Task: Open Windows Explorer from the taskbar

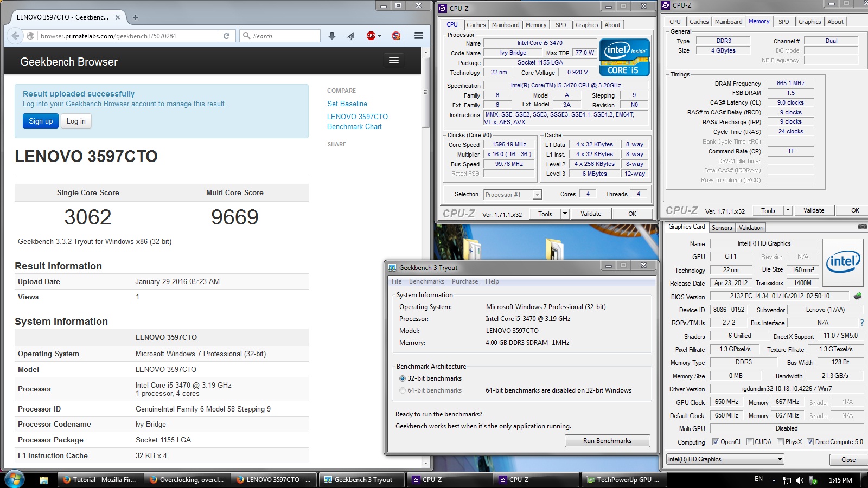Action: [x=44, y=480]
